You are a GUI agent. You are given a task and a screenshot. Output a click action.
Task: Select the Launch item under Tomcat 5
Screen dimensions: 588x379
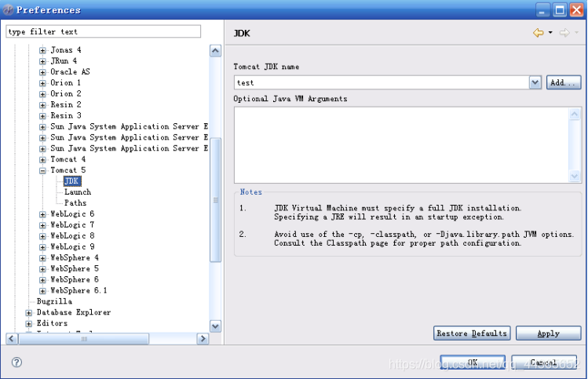78,192
